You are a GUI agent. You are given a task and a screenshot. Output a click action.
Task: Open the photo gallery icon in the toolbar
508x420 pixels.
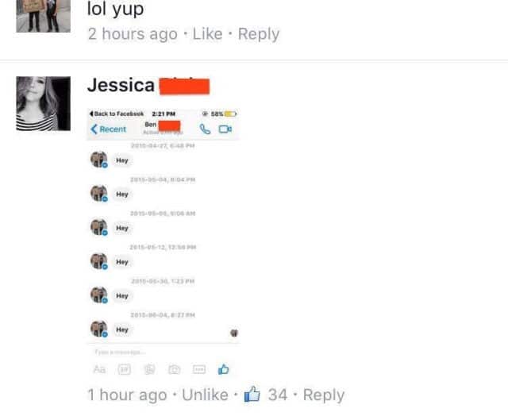[149, 369]
